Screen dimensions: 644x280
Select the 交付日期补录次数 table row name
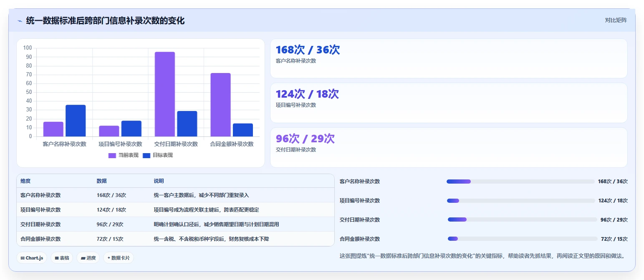click(x=40, y=225)
